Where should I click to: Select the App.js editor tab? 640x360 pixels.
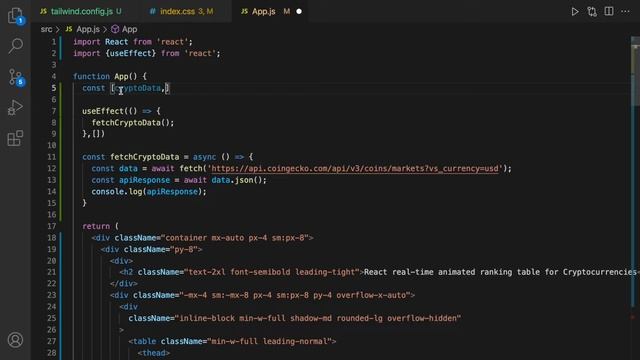point(264,11)
